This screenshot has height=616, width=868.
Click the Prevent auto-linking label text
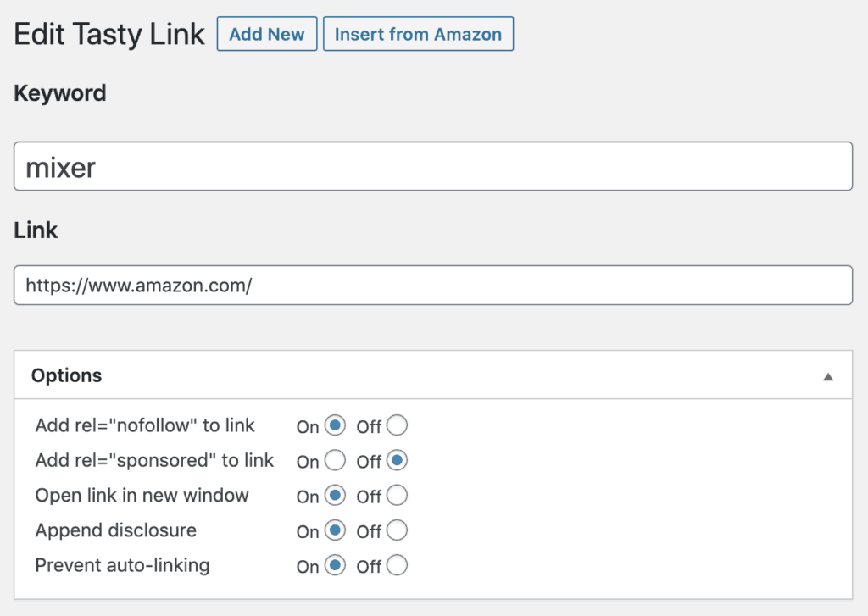click(x=122, y=565)
